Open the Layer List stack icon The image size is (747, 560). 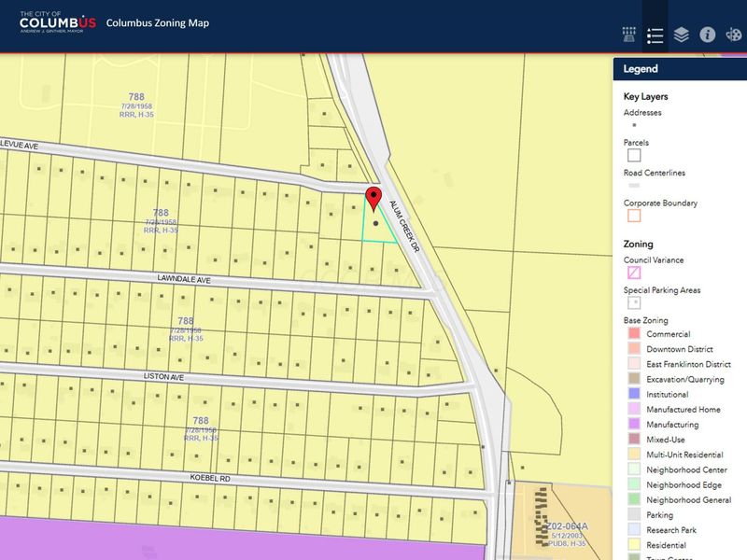click(x=682, y=35)
